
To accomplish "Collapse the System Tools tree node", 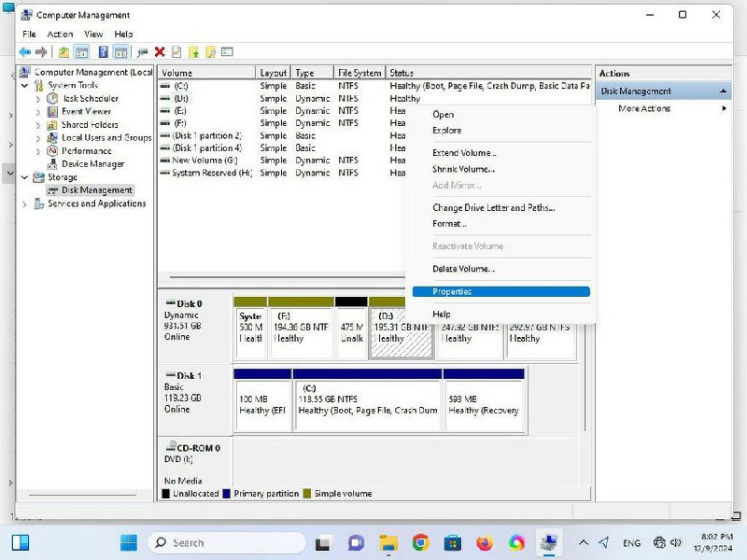I will pos(25,86).
